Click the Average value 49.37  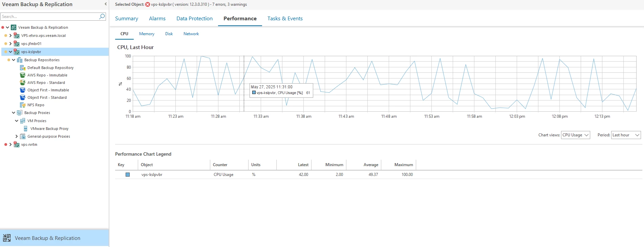373,175
